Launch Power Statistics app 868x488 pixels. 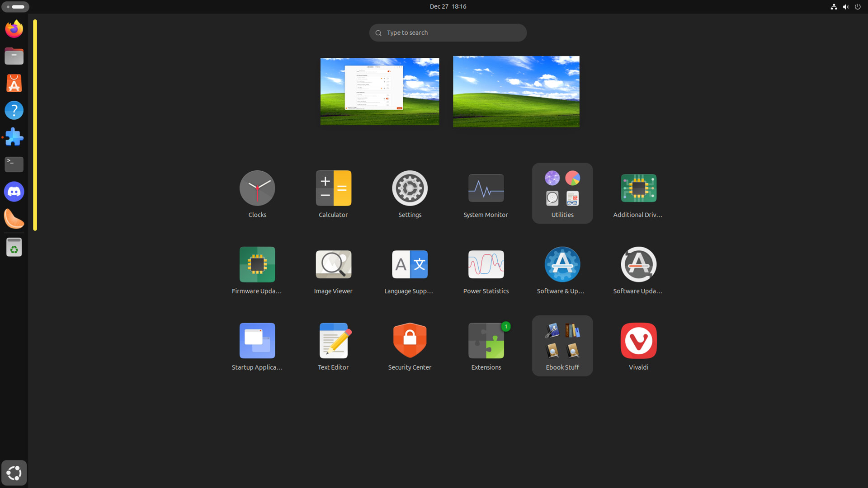pyautogui.click(x=486, y=270)
